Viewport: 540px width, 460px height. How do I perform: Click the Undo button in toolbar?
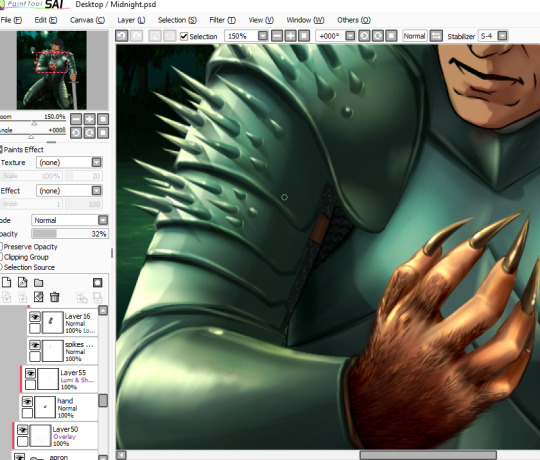coord(122,36)
